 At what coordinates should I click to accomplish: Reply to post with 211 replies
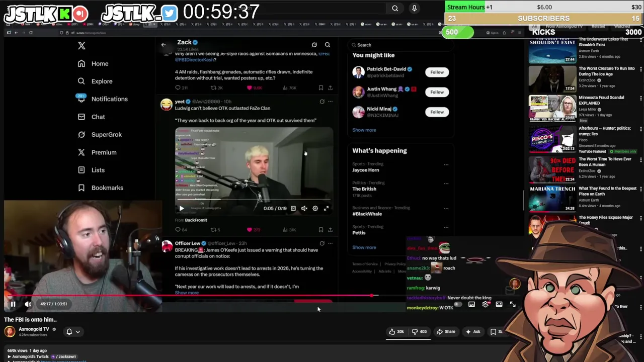(181, 88)
